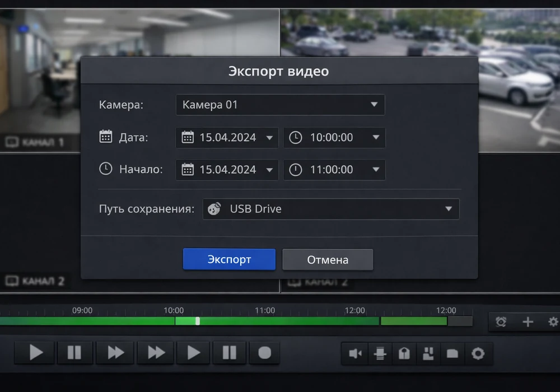Viewport: 560px width, 392px height.
Task: Click the 09:00 mark on the timeline
Action: [82, 311]
